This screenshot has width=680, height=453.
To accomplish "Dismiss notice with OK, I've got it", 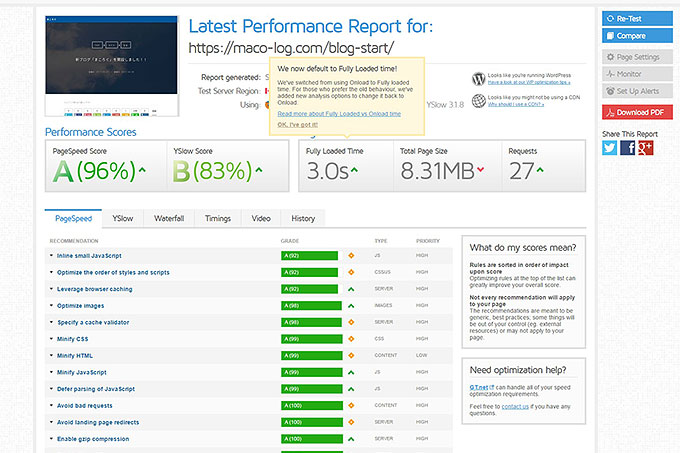I will pyautogui.click(x=298, y=125).
